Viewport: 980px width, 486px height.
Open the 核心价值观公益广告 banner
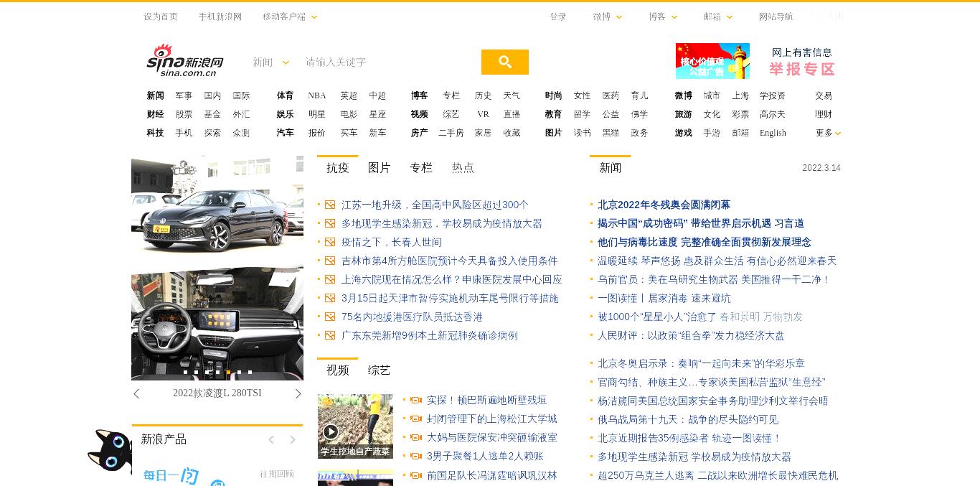pos(712,61)
